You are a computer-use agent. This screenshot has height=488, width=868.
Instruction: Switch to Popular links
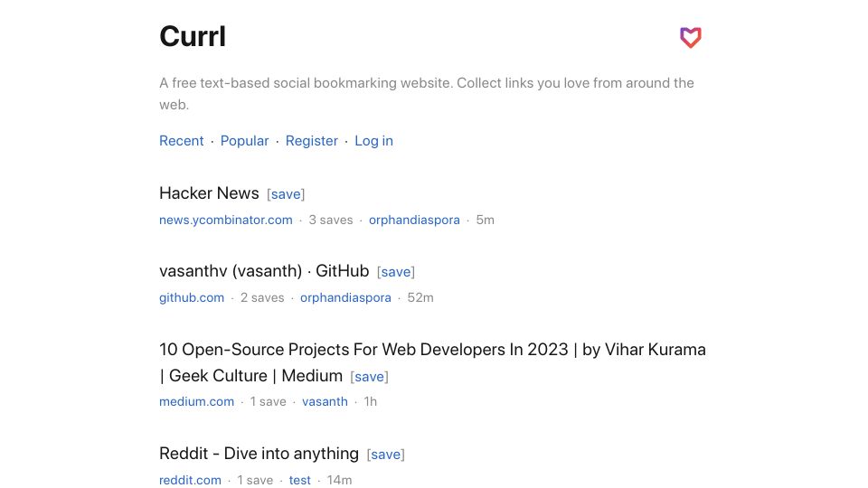click(244, 141)
